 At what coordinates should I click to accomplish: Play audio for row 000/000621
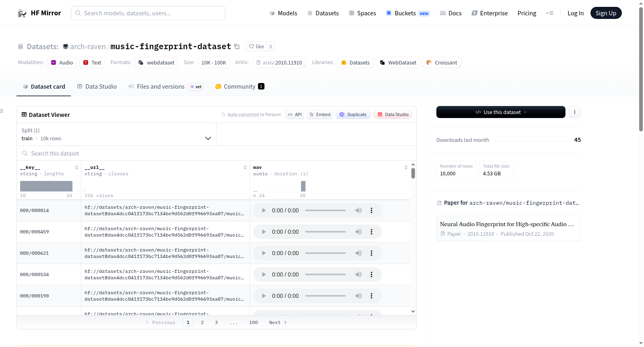pos(264,253)
